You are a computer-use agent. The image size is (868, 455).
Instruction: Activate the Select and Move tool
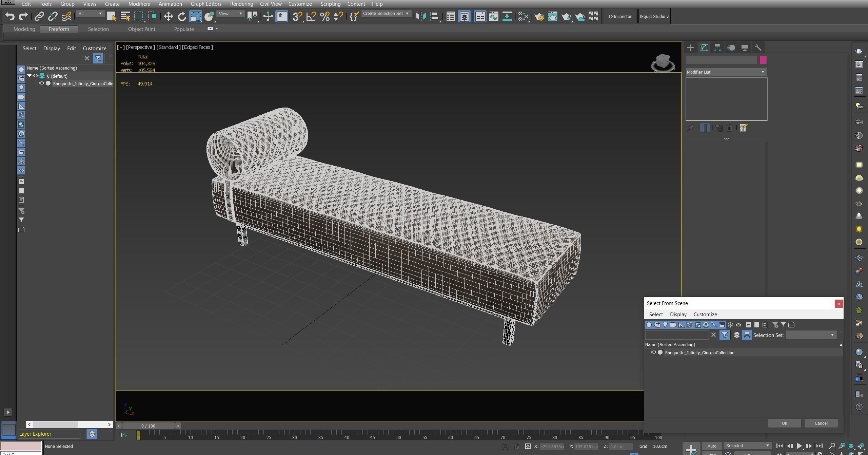tap(168, 16)
